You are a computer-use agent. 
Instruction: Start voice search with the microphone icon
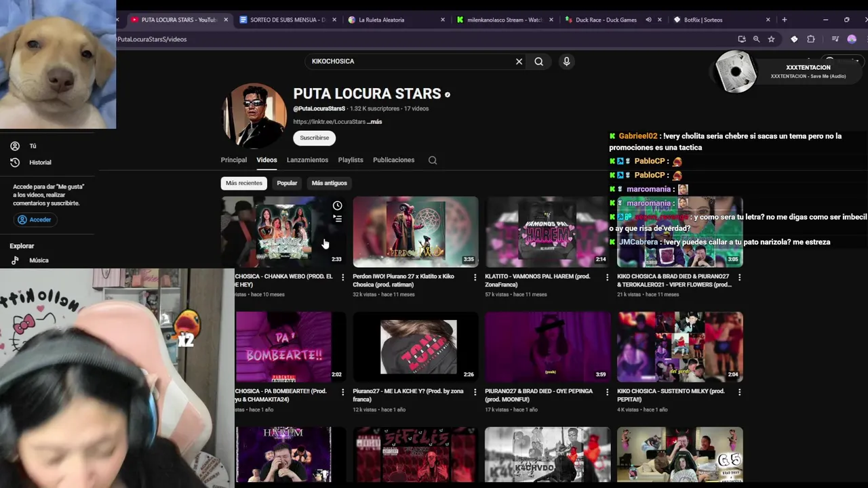click(566, 61)
